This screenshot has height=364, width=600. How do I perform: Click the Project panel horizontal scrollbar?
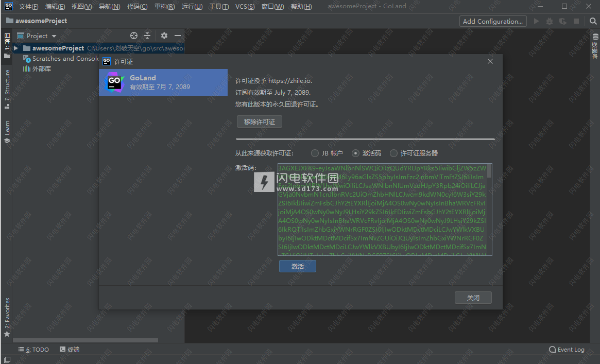(85, 340)
